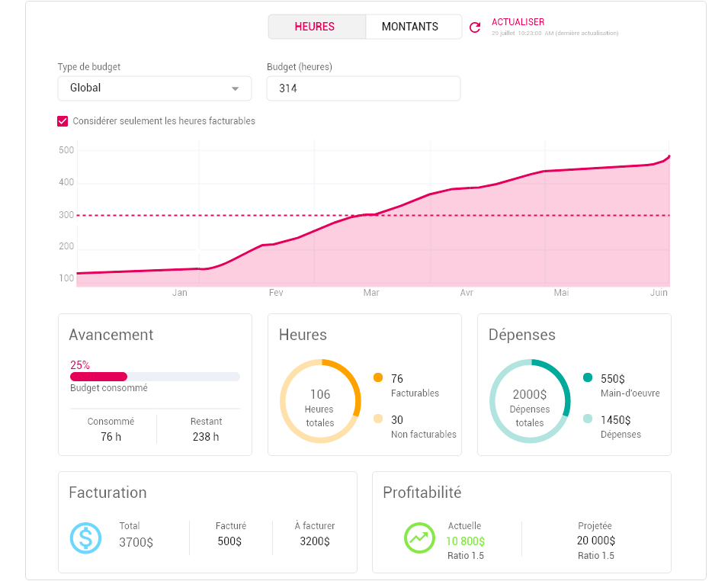Click the blue dollar sign Facturation icon
Screen dimensions: 728x581
pos(86,538)
